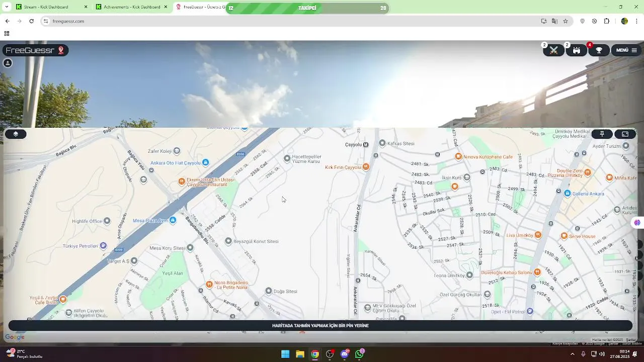
Task: Open the trophy leaderboard button
Action: tap(599, 50)
